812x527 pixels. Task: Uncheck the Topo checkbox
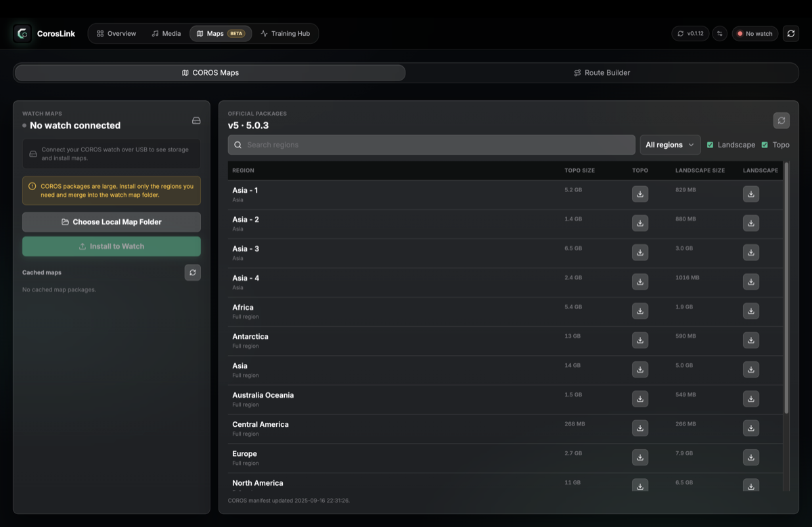click(765, 145)
